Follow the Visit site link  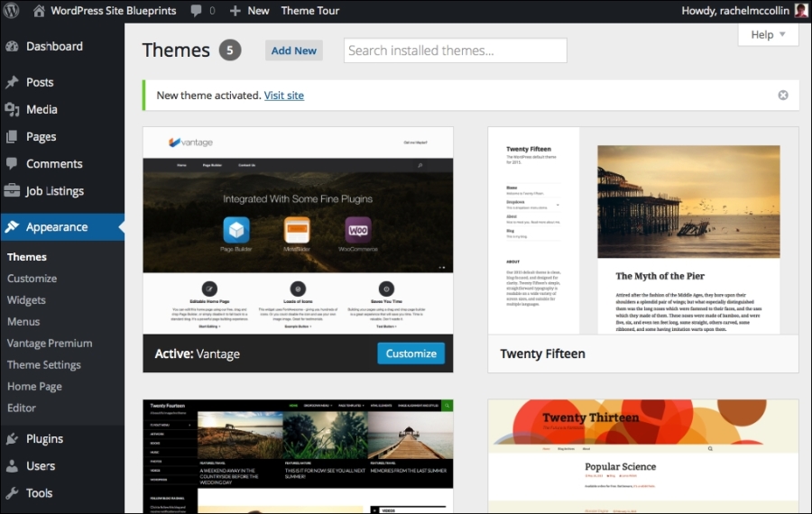tap(284, 96)
